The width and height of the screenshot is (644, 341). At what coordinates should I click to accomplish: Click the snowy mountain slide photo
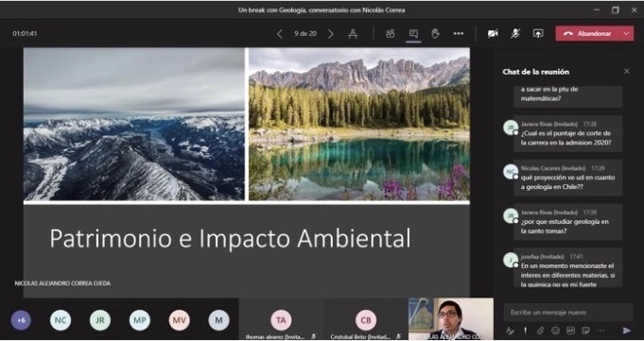click(x=134, y=125)
